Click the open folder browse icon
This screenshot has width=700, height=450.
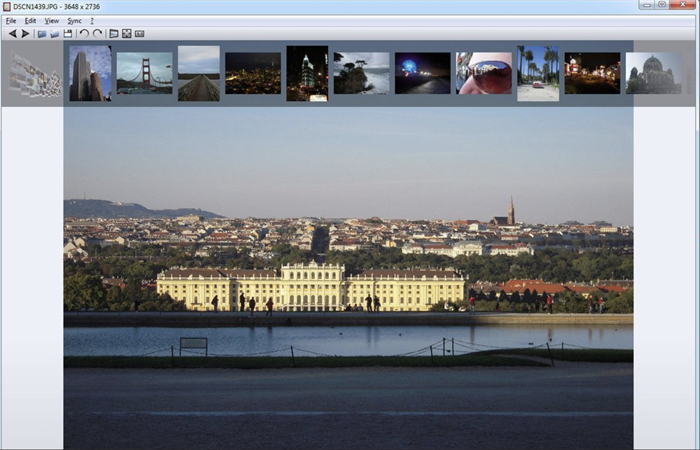coord(55,33)
